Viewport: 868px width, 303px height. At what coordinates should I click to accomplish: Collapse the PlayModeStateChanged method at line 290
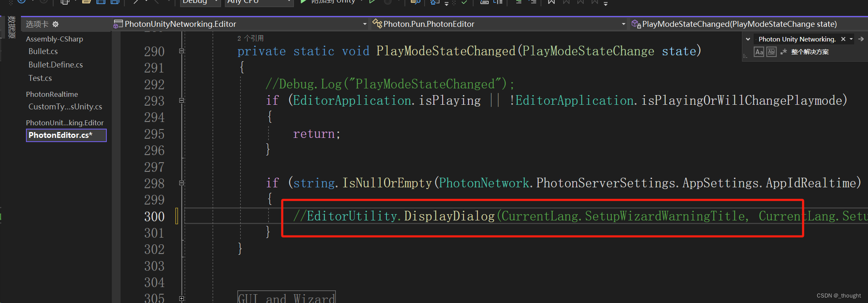pos(181,51)
